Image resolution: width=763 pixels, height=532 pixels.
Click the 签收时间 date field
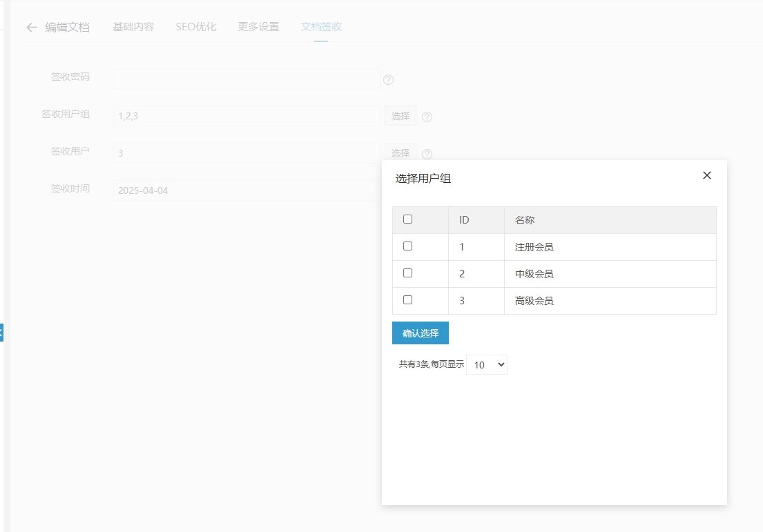pos(247,190)
